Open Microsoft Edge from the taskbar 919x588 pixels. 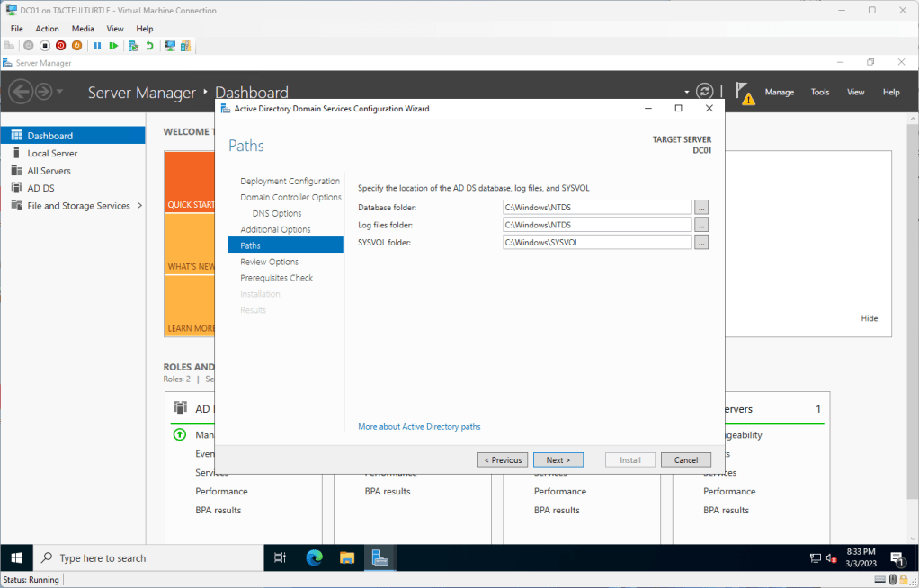(x=314, y=558)
